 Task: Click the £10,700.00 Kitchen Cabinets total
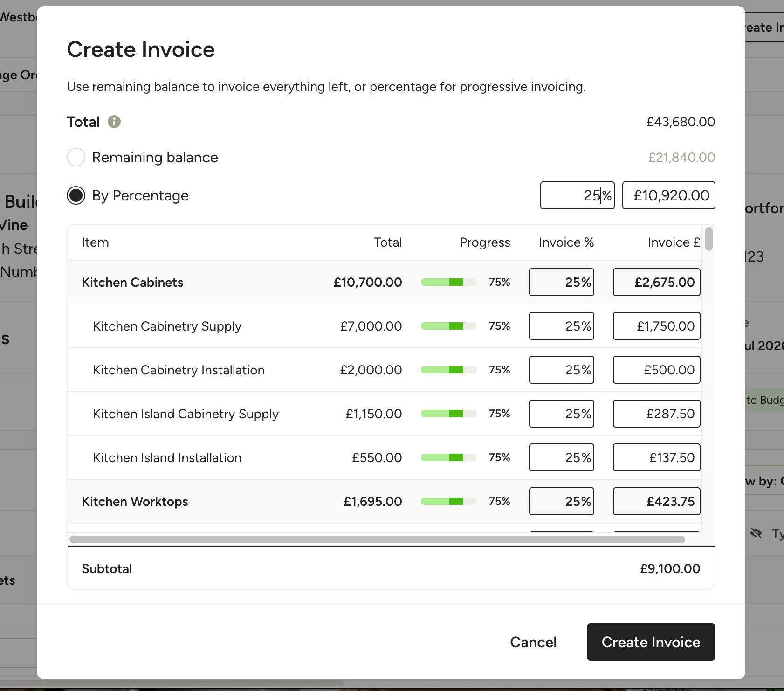pos(368,282)
